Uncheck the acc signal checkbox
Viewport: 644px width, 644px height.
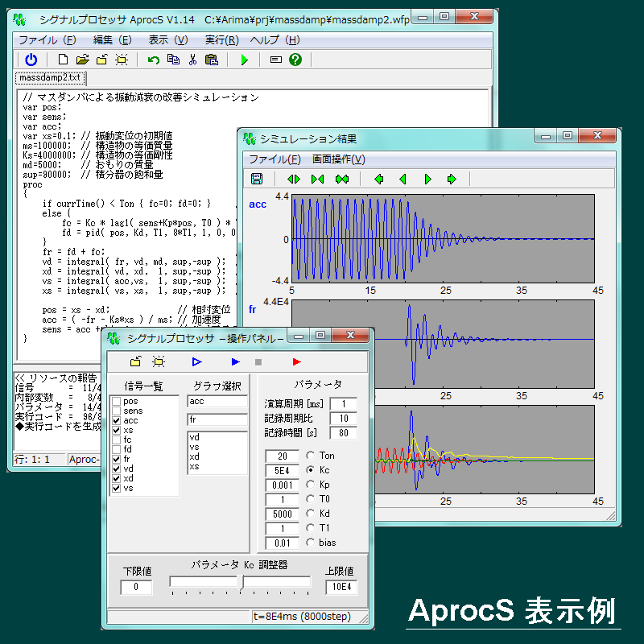pos(117,420)
